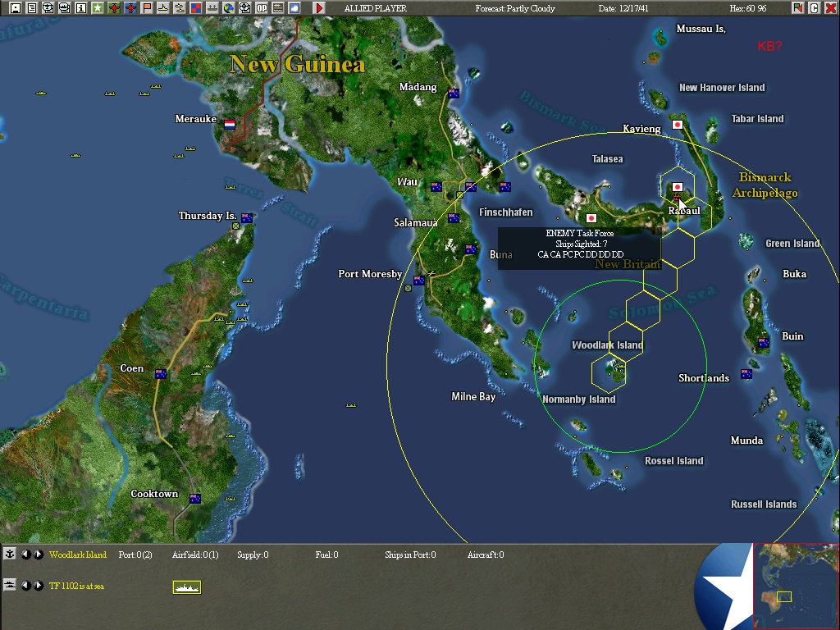
Task: Click the 'Milne Bay' map label
Action: tap(473, 397)
